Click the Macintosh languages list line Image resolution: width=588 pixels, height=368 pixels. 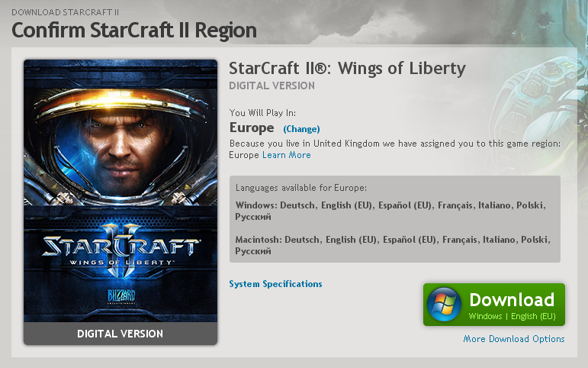click(393, 245)
